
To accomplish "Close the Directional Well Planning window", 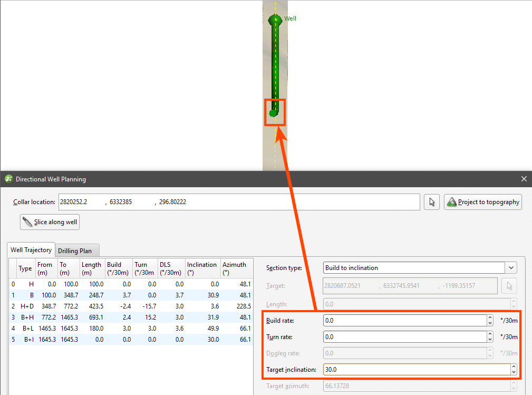I will tap(524, 179).
